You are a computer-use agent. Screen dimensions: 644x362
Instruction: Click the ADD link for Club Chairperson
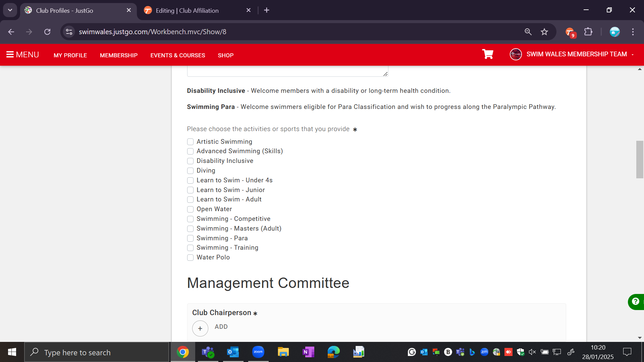pyautogui.click(x=221, y=327)
